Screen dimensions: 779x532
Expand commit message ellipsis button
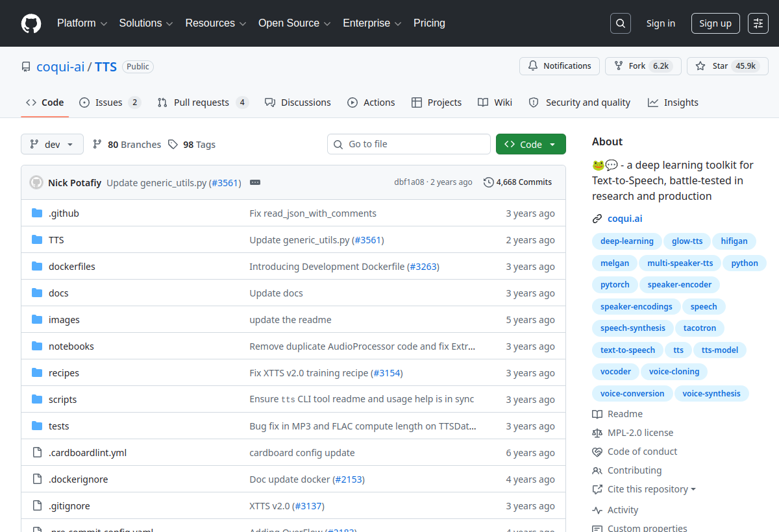click(255, 182)
